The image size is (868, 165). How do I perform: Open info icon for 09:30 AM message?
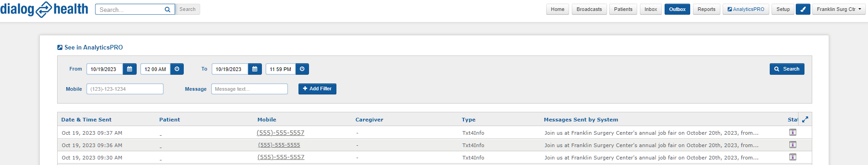pos(793,157)
